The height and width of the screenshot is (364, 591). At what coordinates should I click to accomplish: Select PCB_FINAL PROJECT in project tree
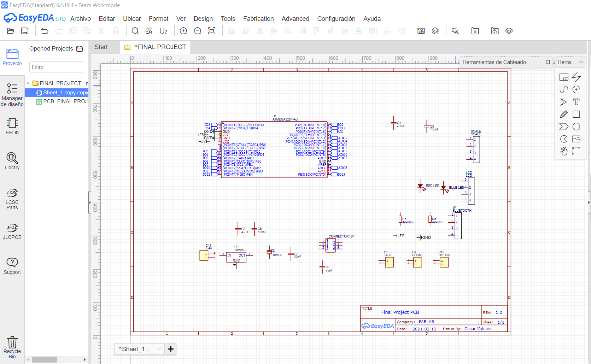tap(62, 101)
